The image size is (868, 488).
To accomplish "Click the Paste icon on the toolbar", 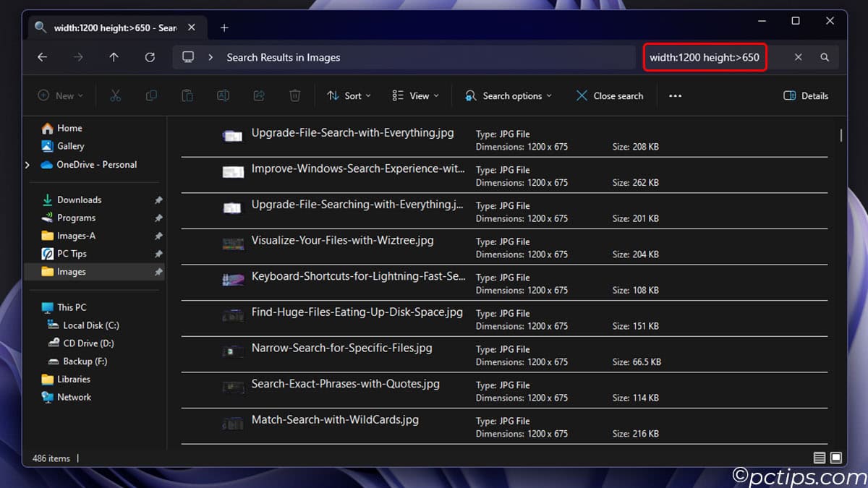I will coord(187,95).
